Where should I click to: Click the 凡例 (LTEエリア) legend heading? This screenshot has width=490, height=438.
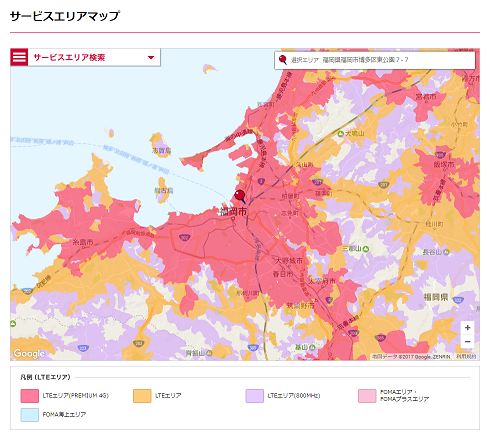coord(45,377)
